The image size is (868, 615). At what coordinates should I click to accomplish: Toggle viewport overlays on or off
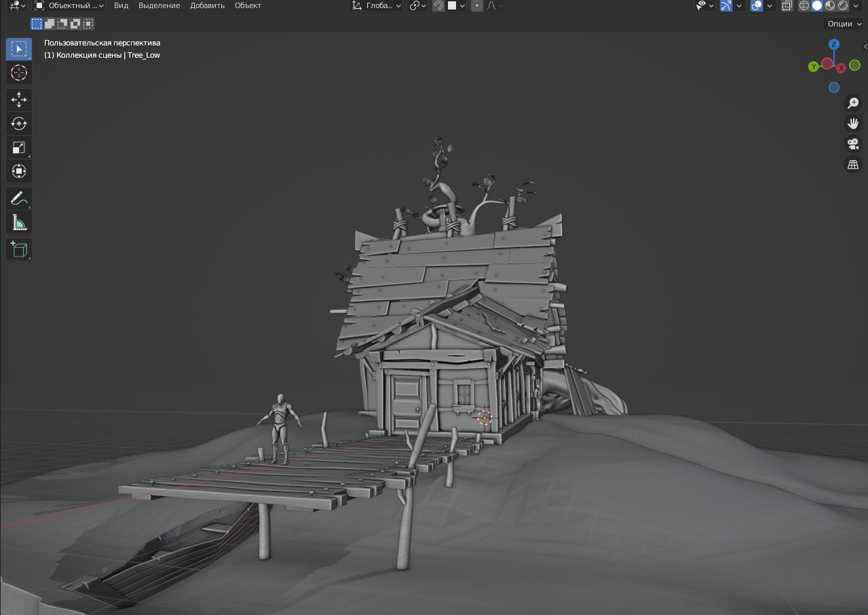[757, 5]
